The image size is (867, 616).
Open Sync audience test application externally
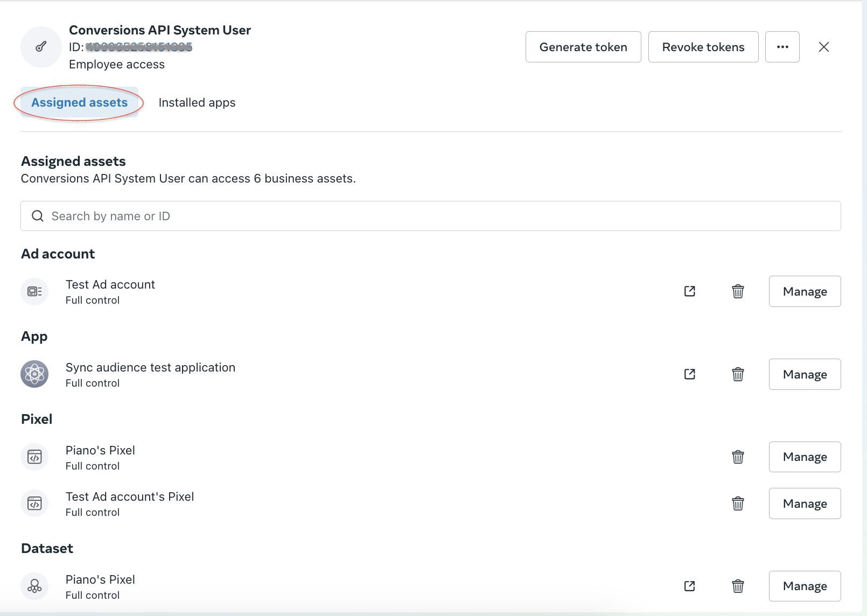[x=690, y=374]
